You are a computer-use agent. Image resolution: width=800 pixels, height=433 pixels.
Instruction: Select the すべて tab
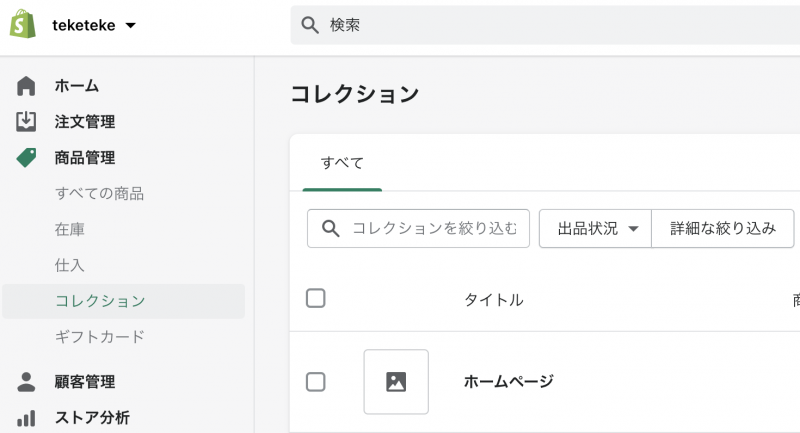(x=342, y=162)
